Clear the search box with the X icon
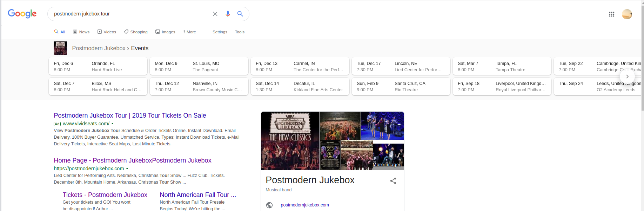This screenshot has height=211, width=644. pos(215,14)
